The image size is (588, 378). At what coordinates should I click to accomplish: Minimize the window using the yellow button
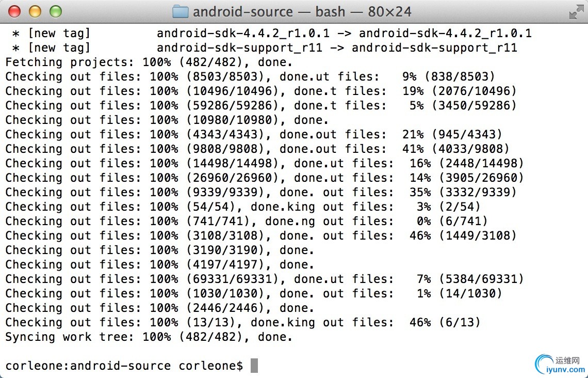pos(35,11)
